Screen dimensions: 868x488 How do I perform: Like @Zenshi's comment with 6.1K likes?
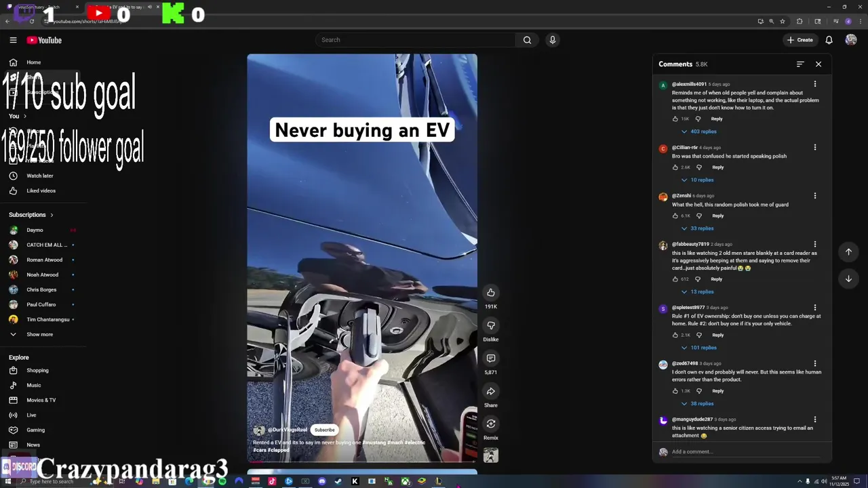coord(675,216)
